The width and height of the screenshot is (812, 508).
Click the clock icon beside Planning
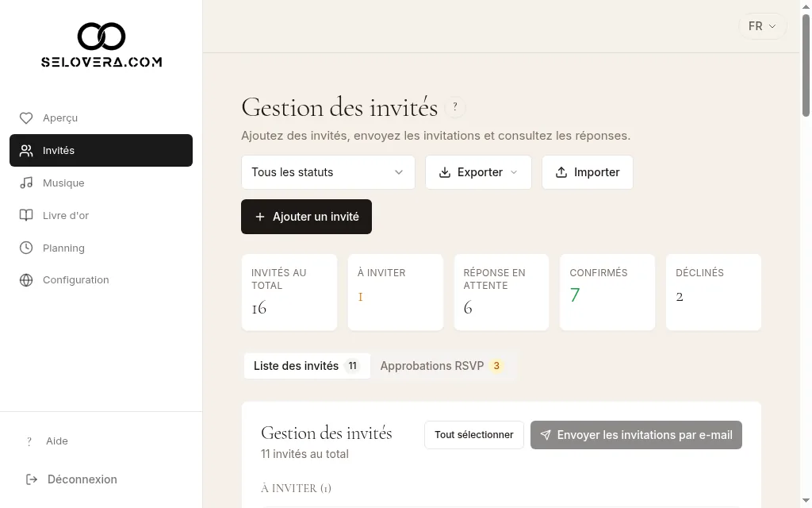26,248
